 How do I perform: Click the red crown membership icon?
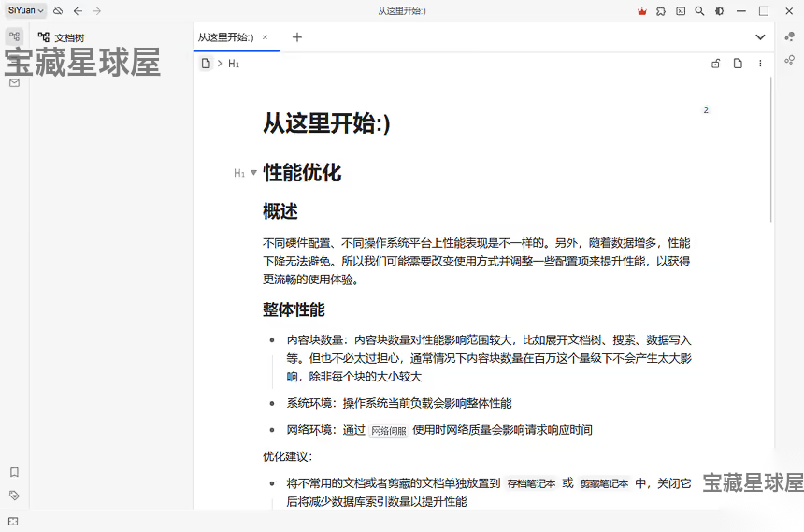point(641,11)
